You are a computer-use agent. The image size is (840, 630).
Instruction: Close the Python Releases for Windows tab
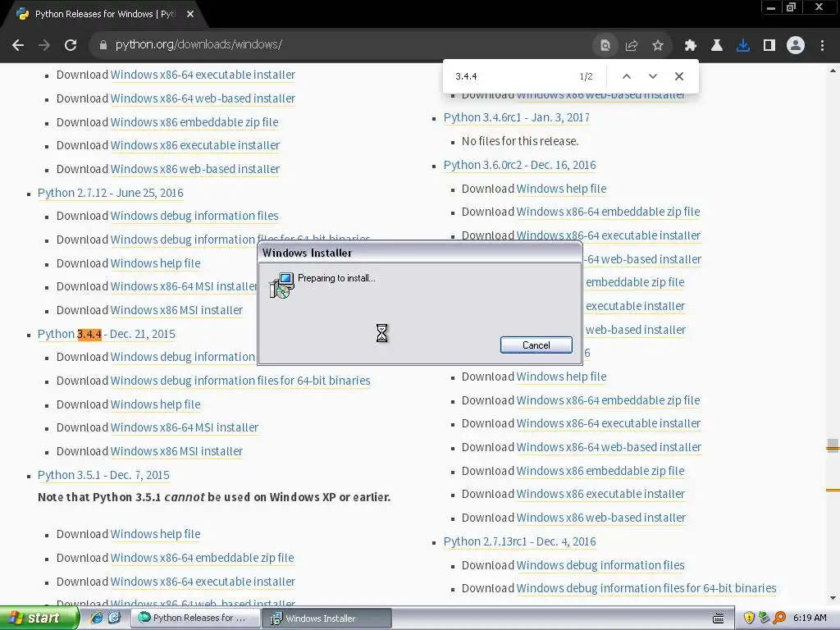point(190,15)
